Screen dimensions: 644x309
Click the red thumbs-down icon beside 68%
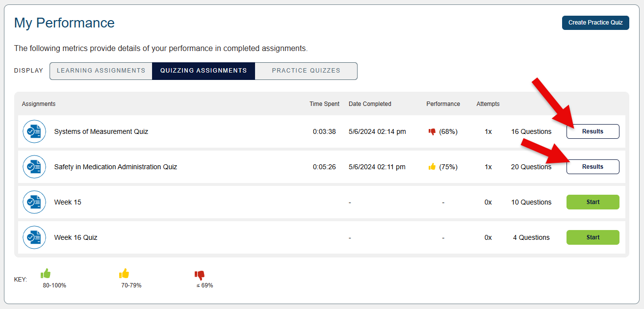432,132
